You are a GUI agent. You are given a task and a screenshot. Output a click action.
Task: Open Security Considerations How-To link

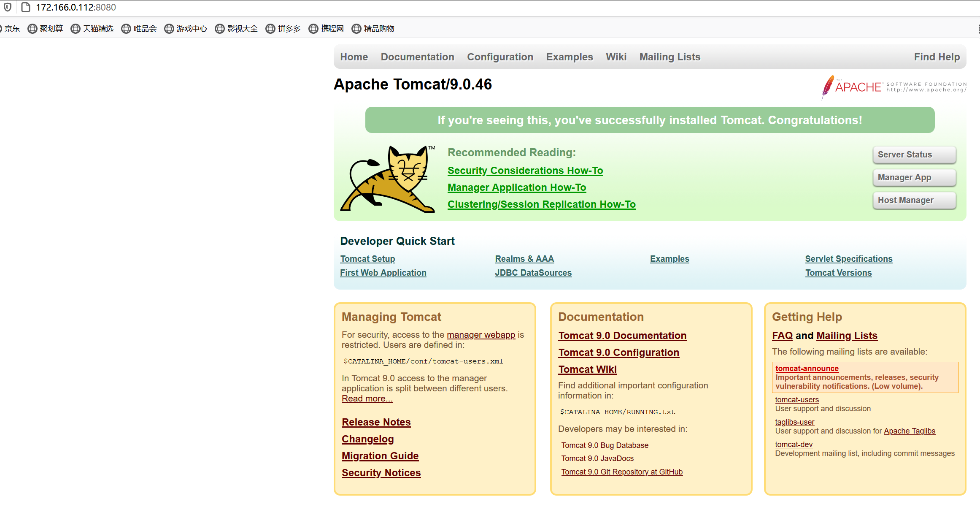coord(525,171)
